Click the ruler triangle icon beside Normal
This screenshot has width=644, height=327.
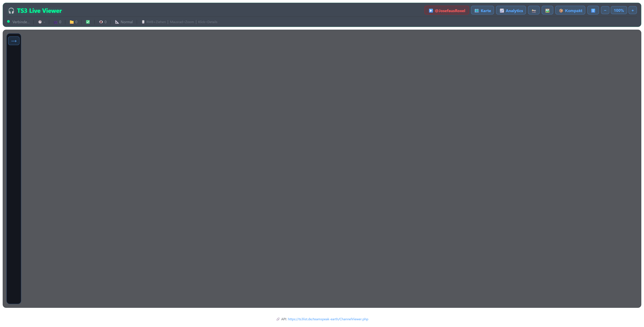117,22
